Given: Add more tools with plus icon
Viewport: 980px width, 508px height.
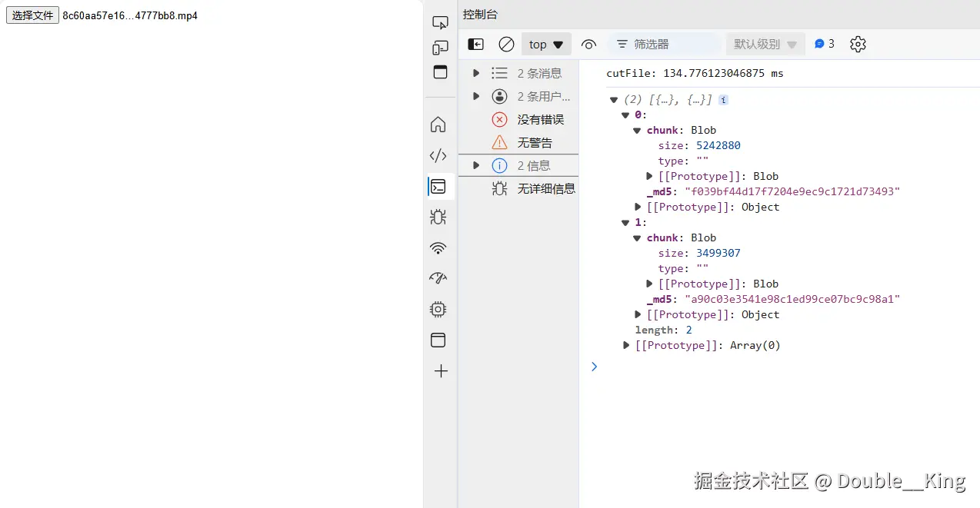Looking at the screenshot, I should (x=441, y=371).
